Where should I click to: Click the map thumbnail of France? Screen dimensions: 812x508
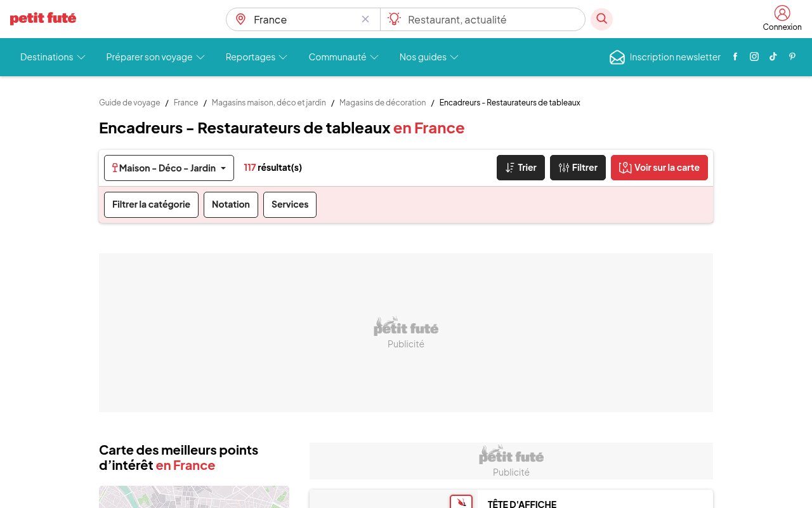coord(194,497)
